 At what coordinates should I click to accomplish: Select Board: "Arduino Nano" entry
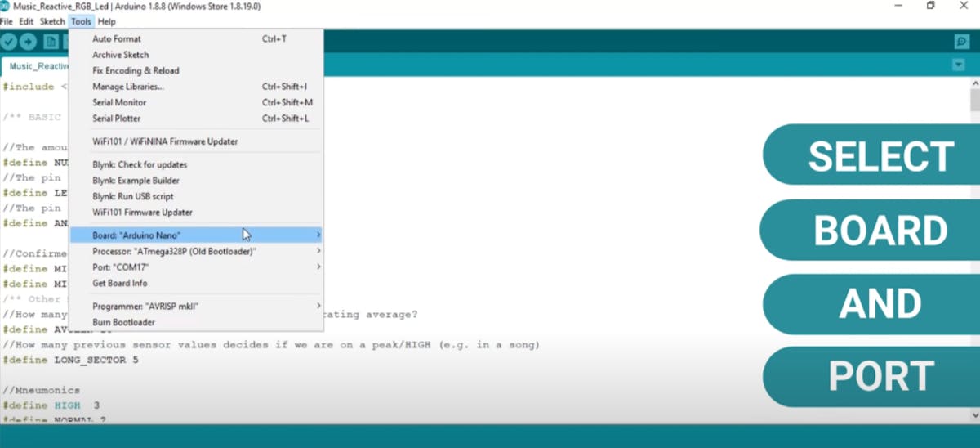pyautogui.click(x=196, y=235)
